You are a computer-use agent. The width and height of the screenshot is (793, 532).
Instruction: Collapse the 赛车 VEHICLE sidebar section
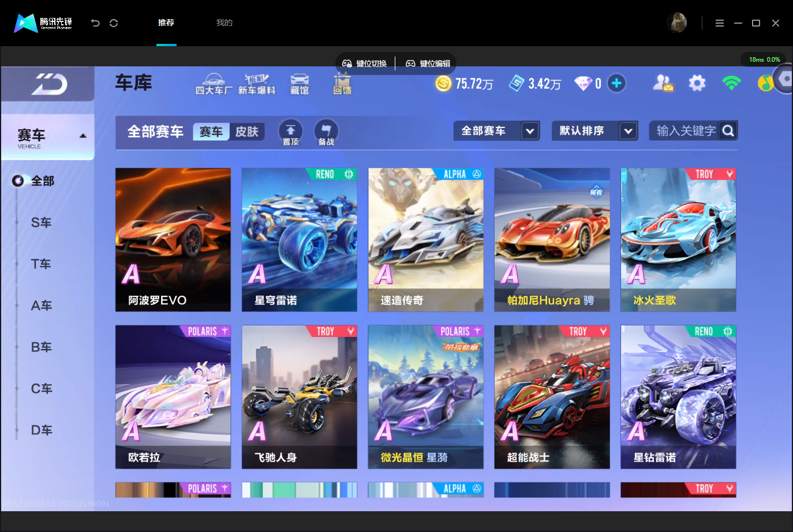tap(48, 137)
